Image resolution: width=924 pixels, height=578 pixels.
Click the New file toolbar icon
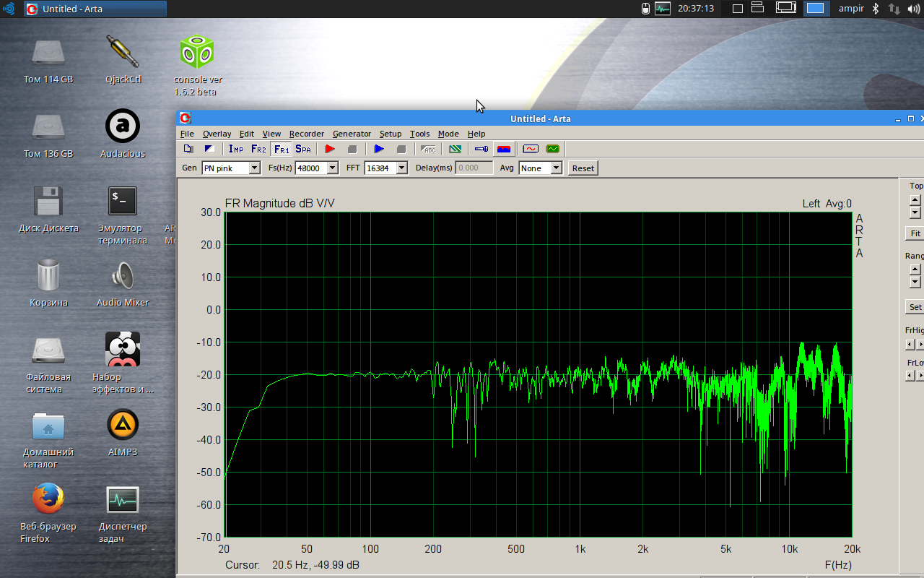click(188, 149)
